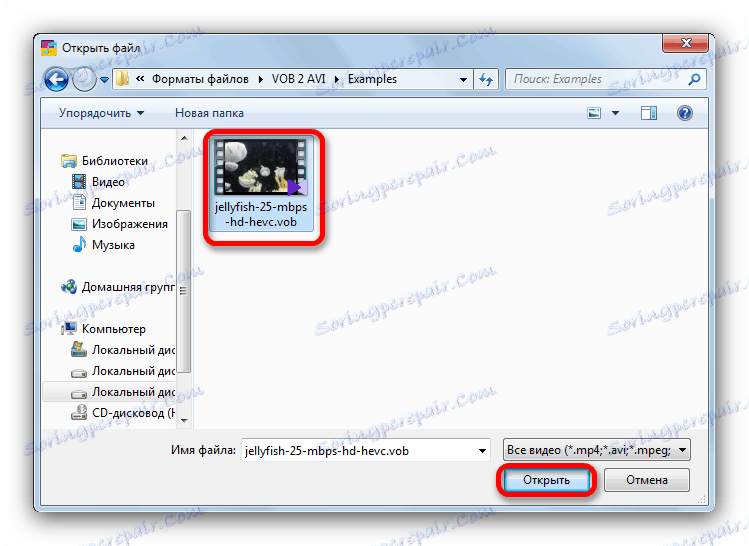Open first 'Локальный диск' with Windows logo

123,350
